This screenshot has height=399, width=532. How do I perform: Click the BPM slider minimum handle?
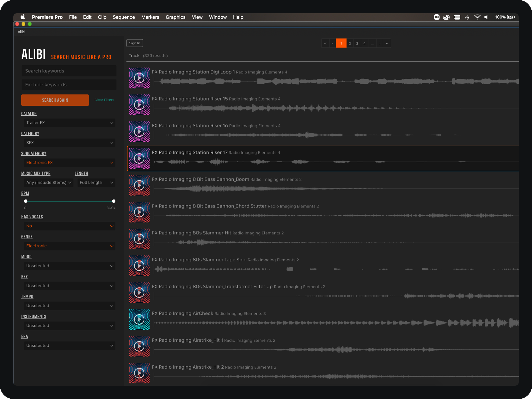click(26, 201)
